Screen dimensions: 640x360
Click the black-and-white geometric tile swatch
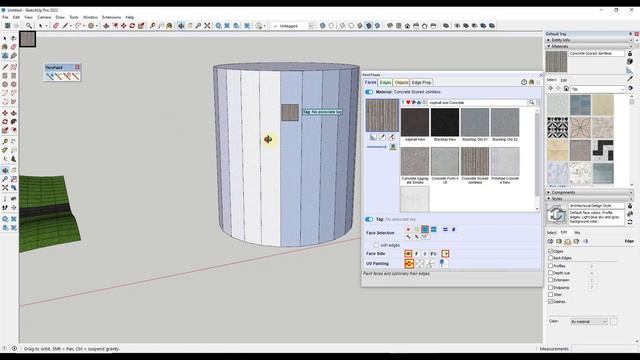[558, 127]
